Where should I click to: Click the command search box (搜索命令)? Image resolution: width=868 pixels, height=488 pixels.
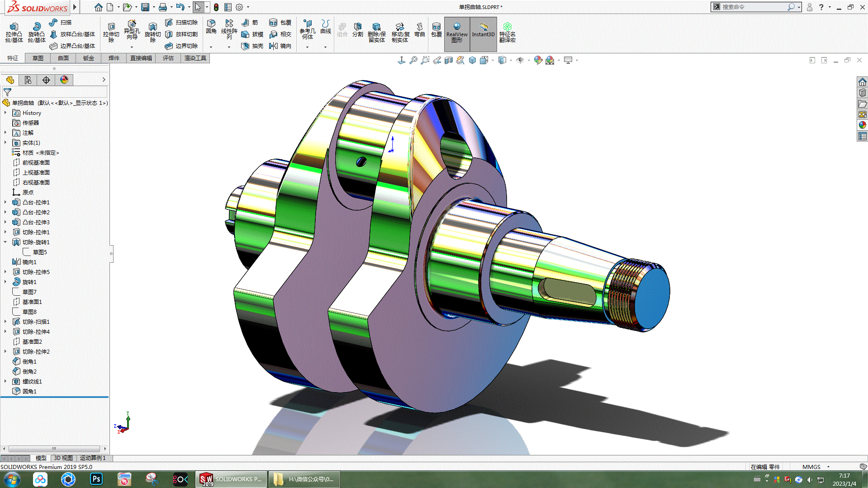[755, 7]
